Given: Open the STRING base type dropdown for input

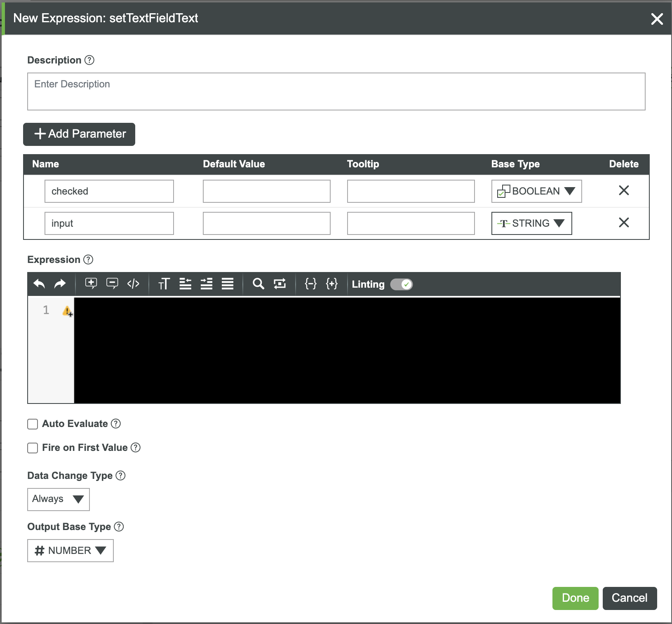Looking at the screenshot, I should tap(531, 223).
